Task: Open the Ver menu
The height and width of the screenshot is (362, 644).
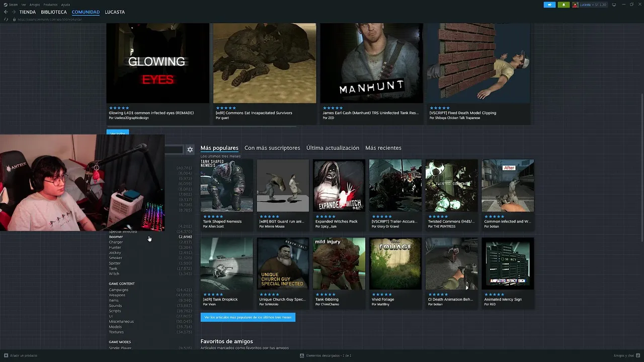Action: [x=24, y=5]
